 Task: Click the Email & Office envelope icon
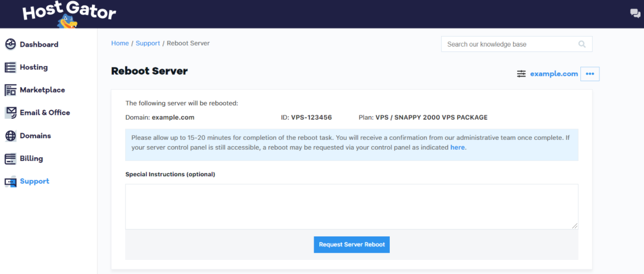(x=11, y=113)
